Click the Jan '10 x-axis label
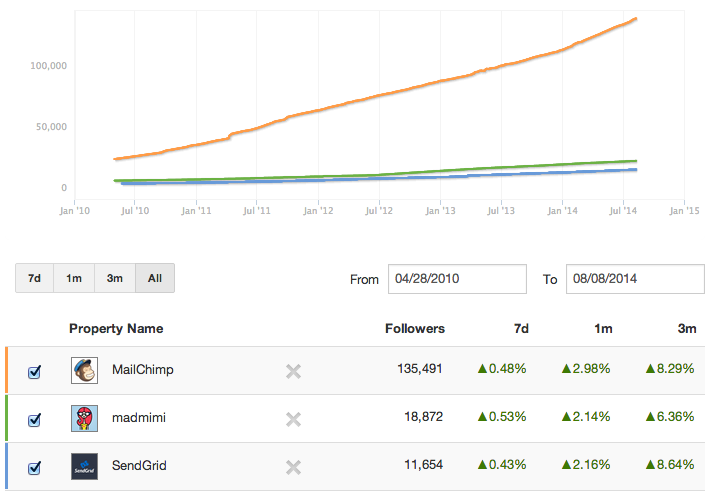 pos(75,211)
